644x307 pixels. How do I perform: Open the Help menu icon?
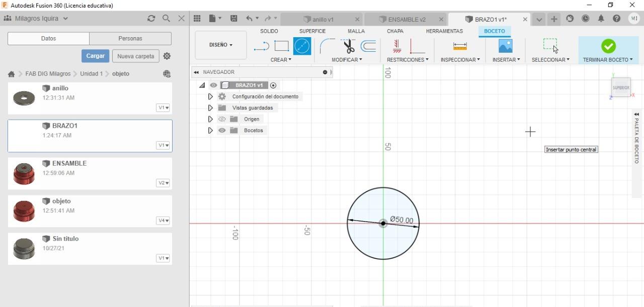[617, 19]
